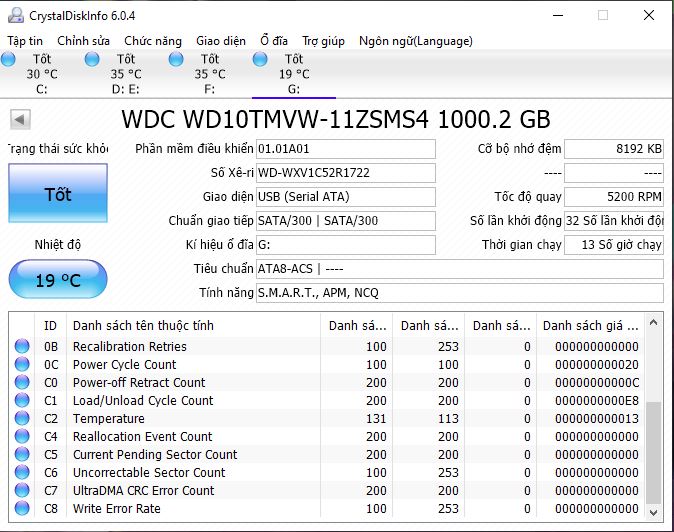Click raw value 000000000020 in Power Cycle row
This screenshot has height=532, width=674.
click(597, 364)
